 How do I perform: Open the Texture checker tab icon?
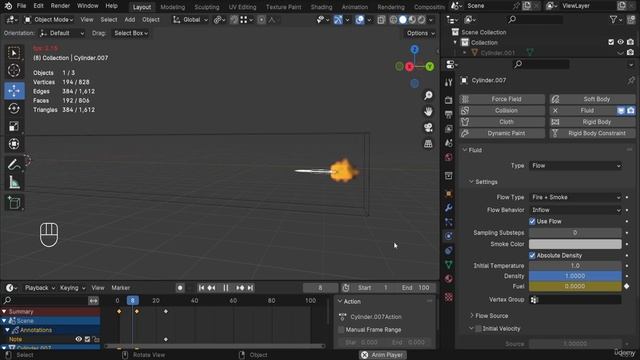click(x=449, y=297)
